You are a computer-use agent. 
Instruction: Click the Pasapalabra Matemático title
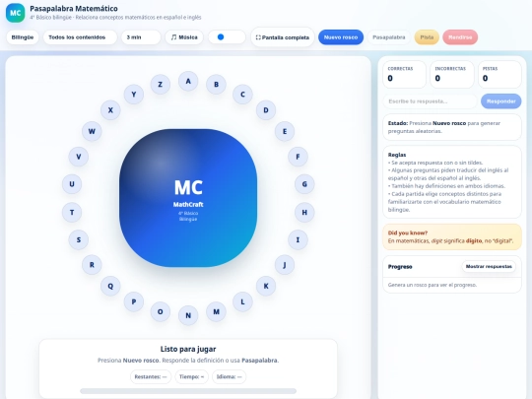pos(74,9)
